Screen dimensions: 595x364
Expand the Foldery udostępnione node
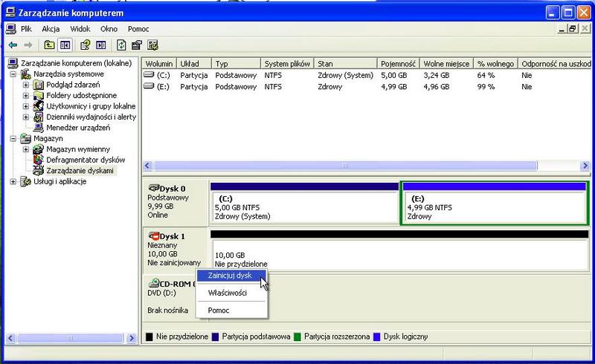(26, 96)
